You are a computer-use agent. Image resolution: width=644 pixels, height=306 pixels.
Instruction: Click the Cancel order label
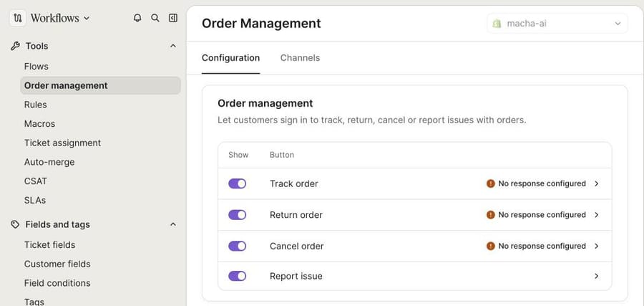click(x=296, y=247)
